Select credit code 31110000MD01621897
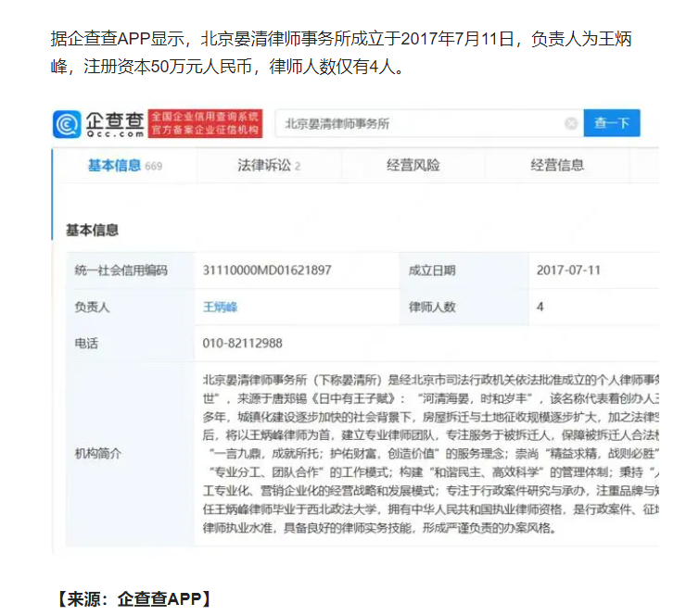The image size is (699, 616). [267, 270]
